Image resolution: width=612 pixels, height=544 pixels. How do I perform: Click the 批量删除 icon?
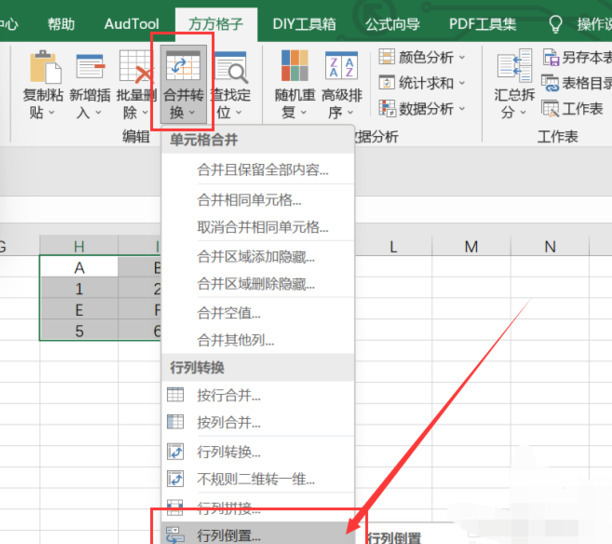click(136, 67)
